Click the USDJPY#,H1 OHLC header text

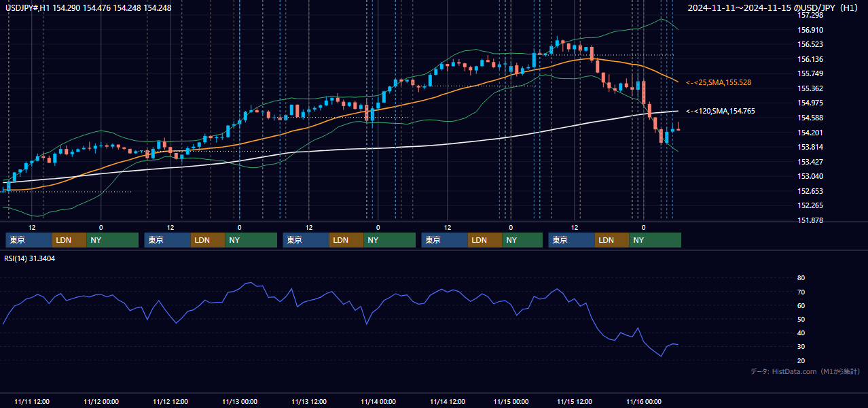[88, 7]
